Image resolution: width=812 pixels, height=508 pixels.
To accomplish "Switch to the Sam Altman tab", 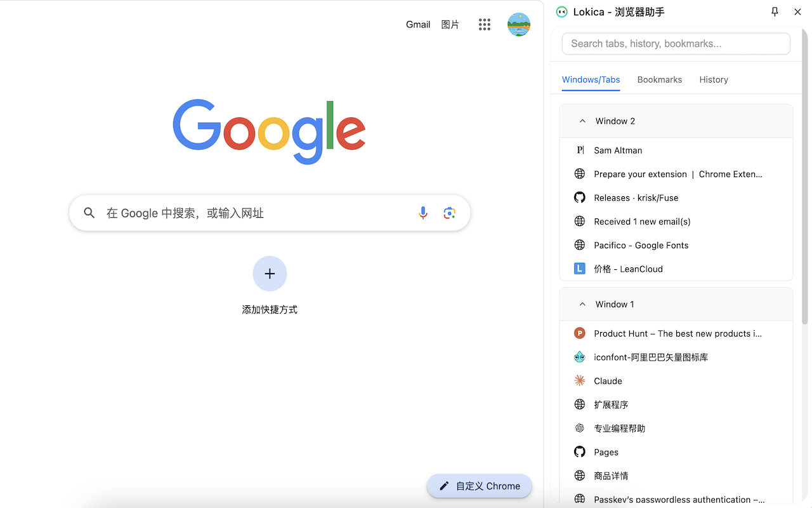I will [676, 150].
